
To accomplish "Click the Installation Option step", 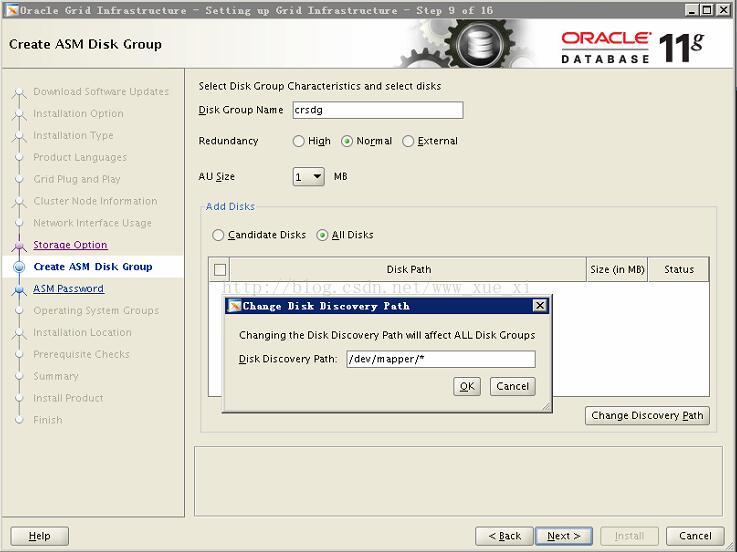I will point(78,114).
